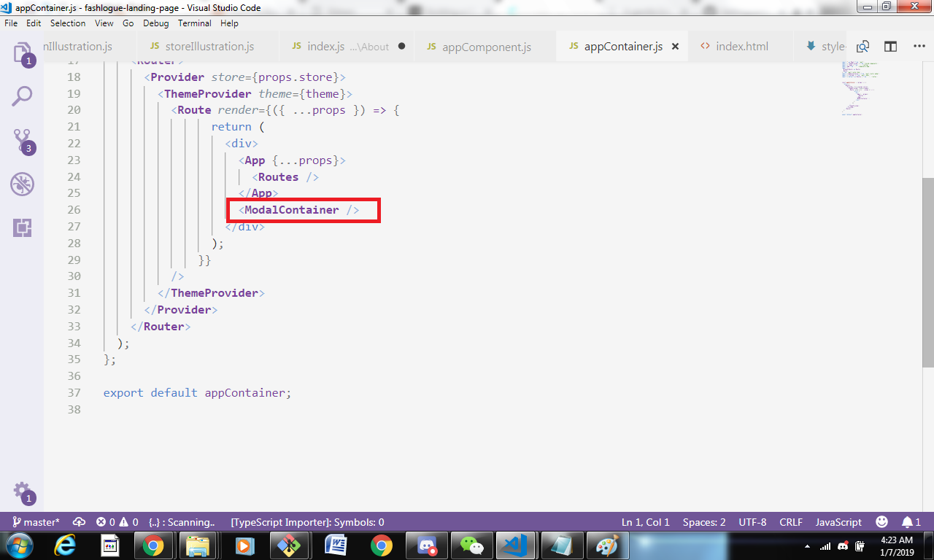Viewport: 934px width, 560px height.
Task: Synchronize changes with the cloud icon
Action: point(80,522)
